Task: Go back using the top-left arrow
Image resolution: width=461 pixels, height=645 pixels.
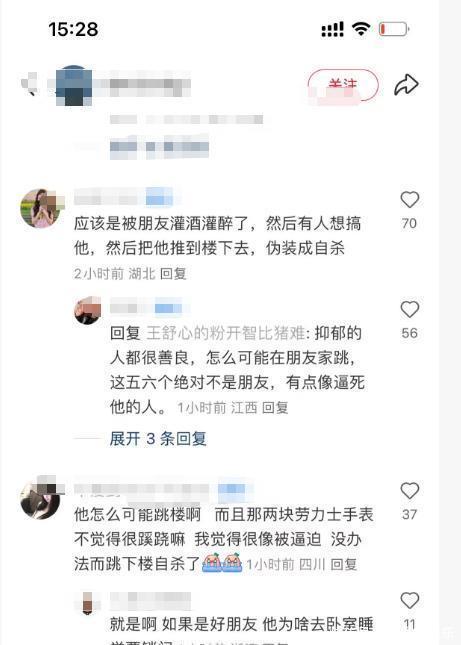Action: tap(30, 84)
